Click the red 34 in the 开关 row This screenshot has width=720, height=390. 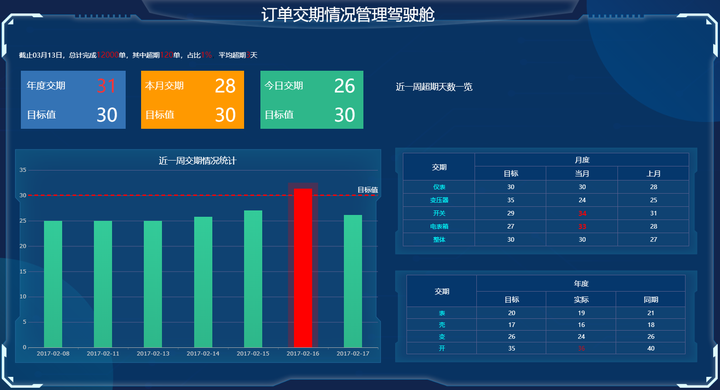click(x=582, y=213)
